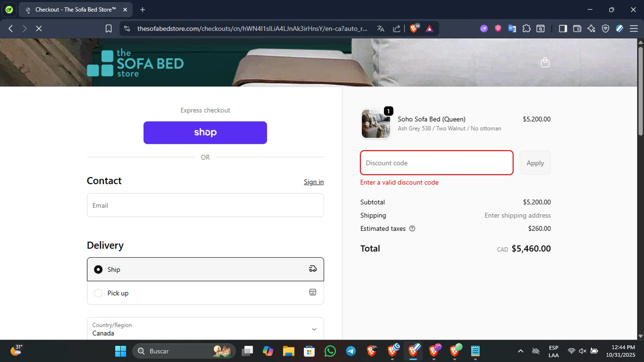The width and height of the screenshot is (644, 362).
Task: Pay with the Shop express checkout button
Action: [x=205, y=133]
